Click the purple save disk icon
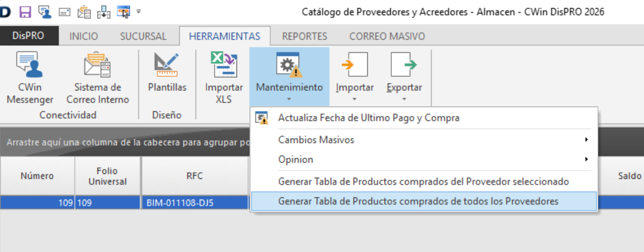 [x=26, y=12]
